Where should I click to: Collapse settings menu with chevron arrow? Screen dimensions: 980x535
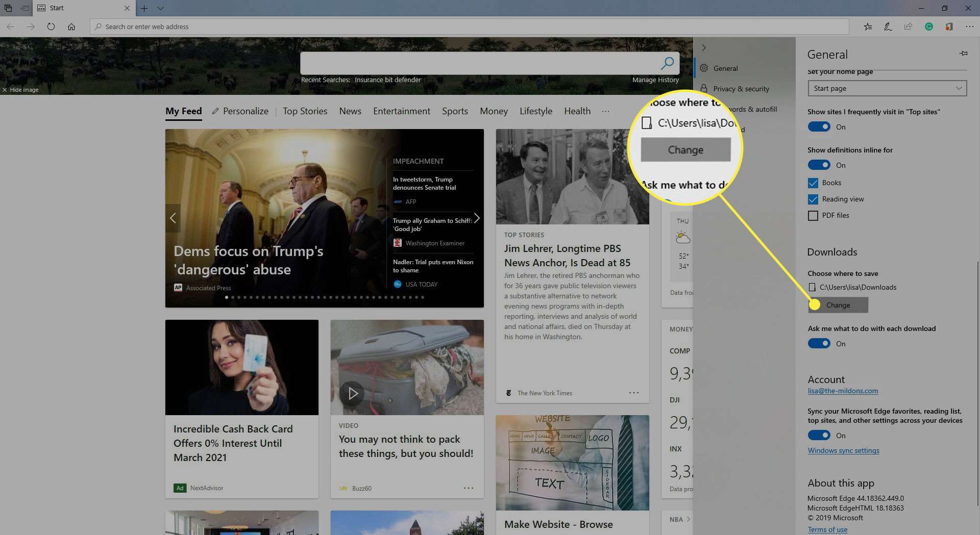pos(704,47)
